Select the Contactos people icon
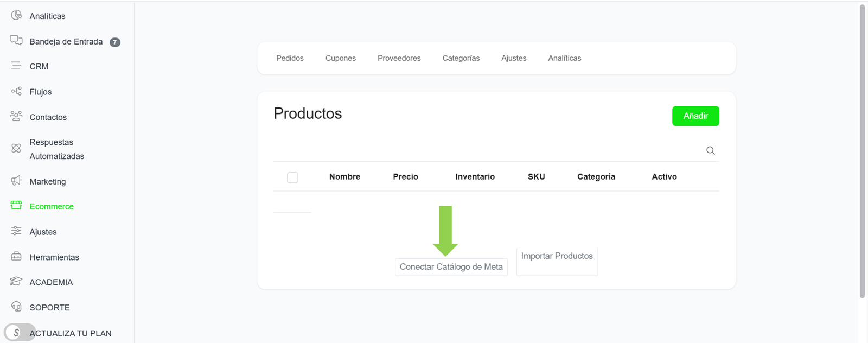 point(16,116)
